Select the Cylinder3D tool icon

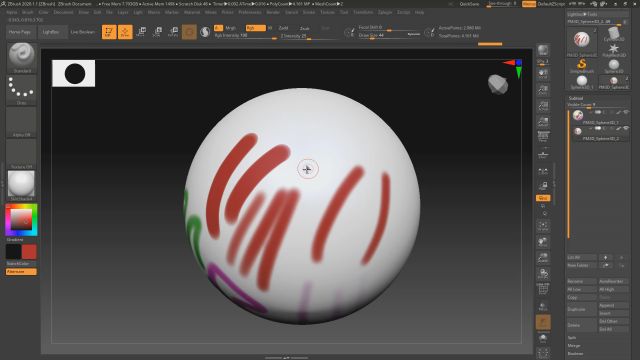613,34
